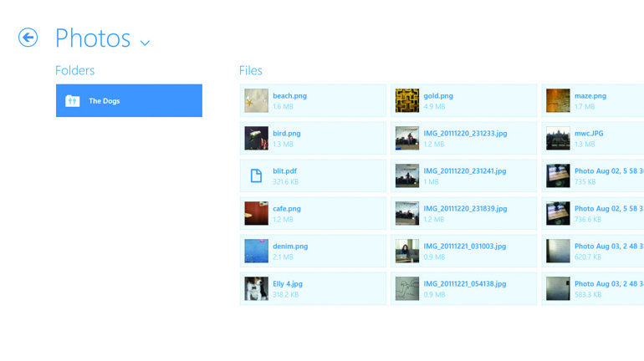Screen dimensions: 644x361
Task: Open cafe.png file name
Action: 287,209
